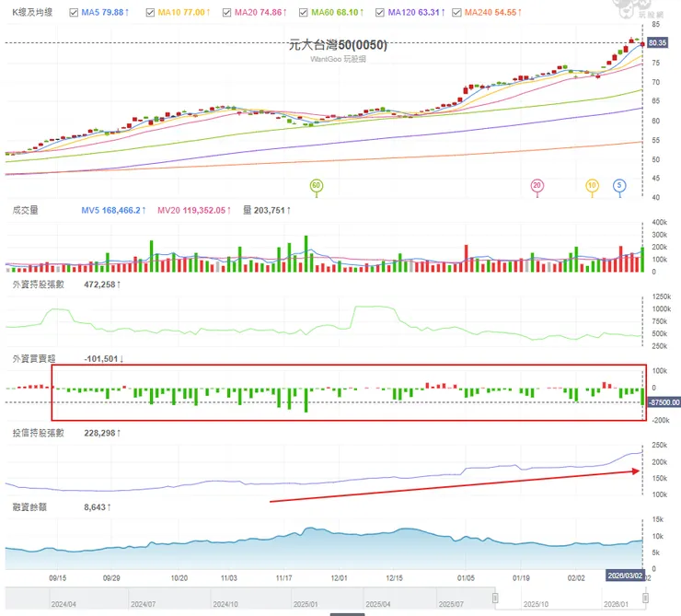681x616 pixels.
Task: Click the 80.35 current price label
Action: click(x=657, y=42)
